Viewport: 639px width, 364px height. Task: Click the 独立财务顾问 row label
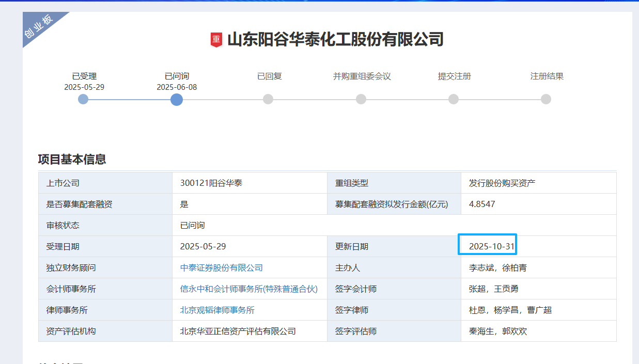click(x=71, y=267)
